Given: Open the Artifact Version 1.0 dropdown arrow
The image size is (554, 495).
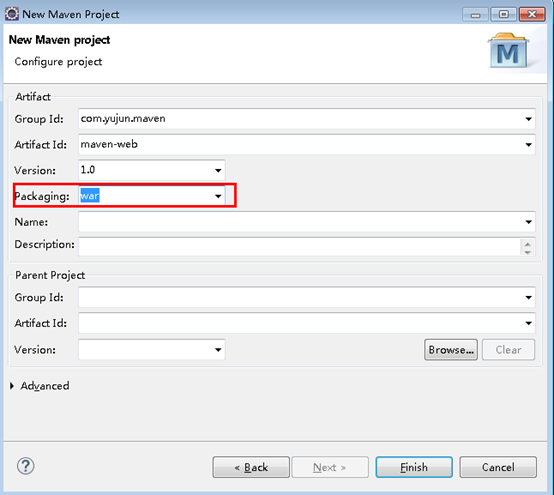Looking at the screenshot, I should (218, 170).
